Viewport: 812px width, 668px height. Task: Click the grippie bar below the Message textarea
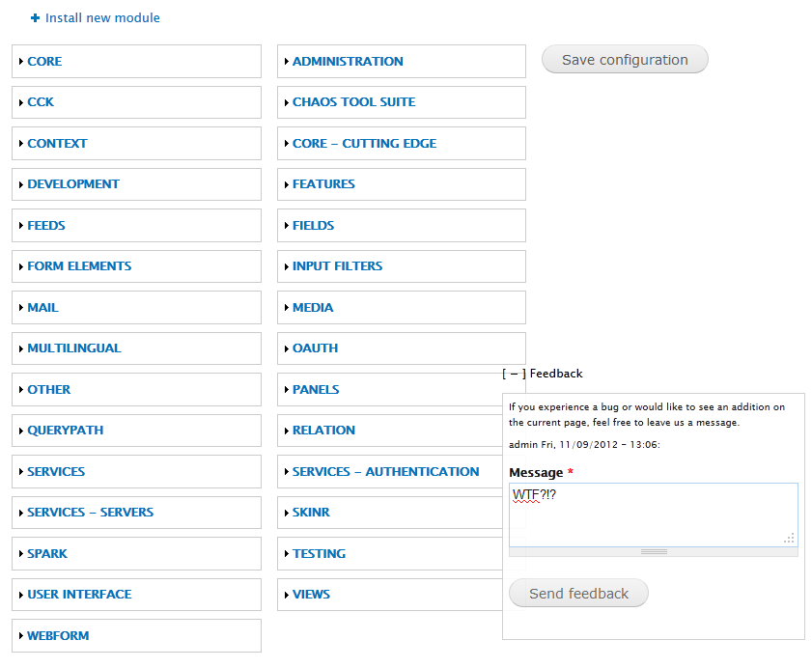[654, 551]
